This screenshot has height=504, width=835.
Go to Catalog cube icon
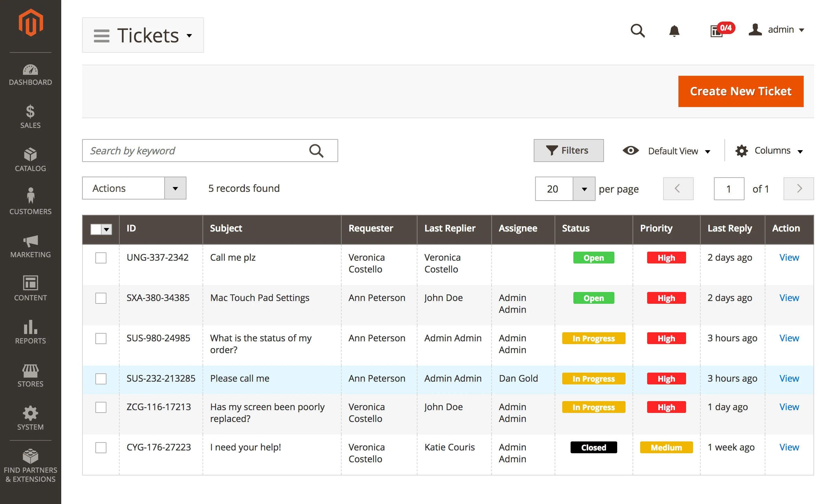click(x=31, y=155)
